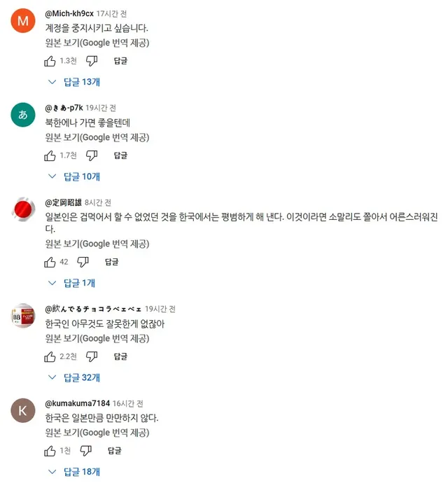
Task: Expand the 답글 32개 replies
Action: pos(75,377)
